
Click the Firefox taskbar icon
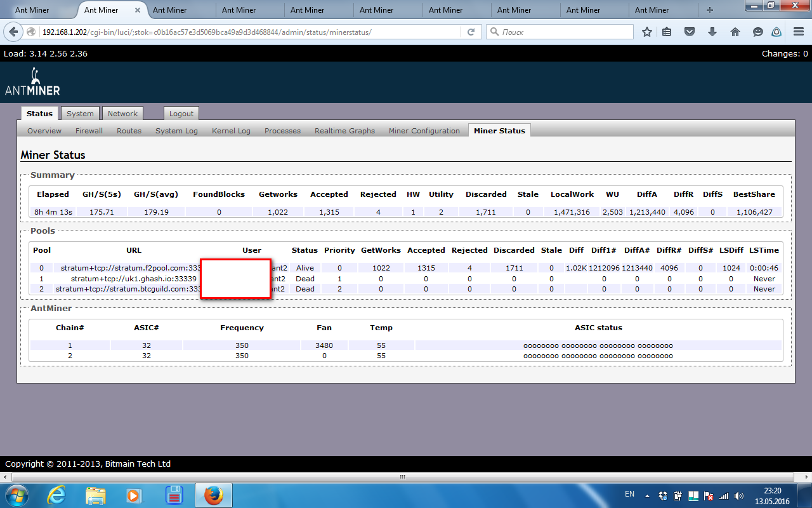[x=214, y=495]
